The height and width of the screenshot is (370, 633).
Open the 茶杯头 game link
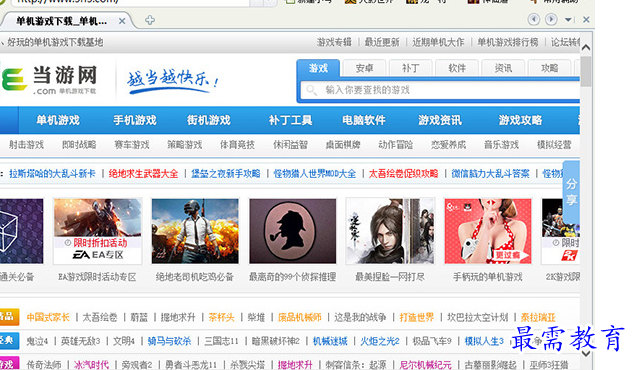(221, 318)
